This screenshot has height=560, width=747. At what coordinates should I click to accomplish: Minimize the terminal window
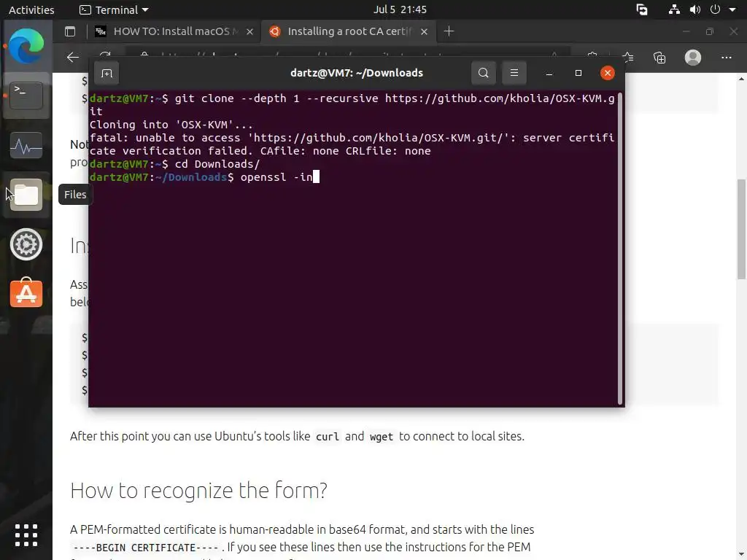[x=549, y=73]
